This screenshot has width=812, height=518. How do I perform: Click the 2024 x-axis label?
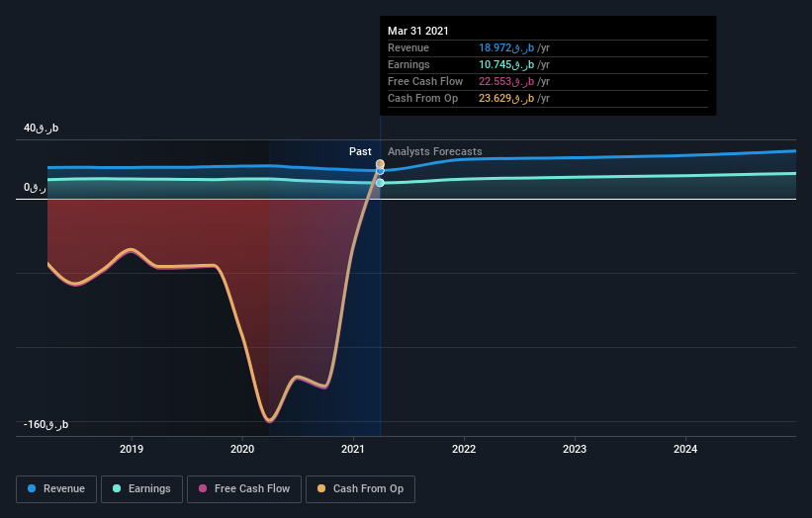tap(685, 449)
